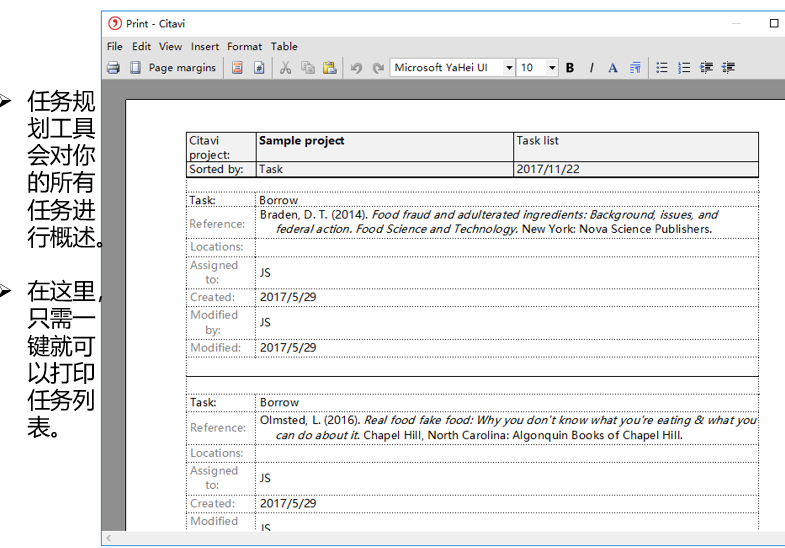Screen dimensions: 785x548
Task: Click the Undo arrow icon
Action: pyautogui.click(x=356, y=68)
